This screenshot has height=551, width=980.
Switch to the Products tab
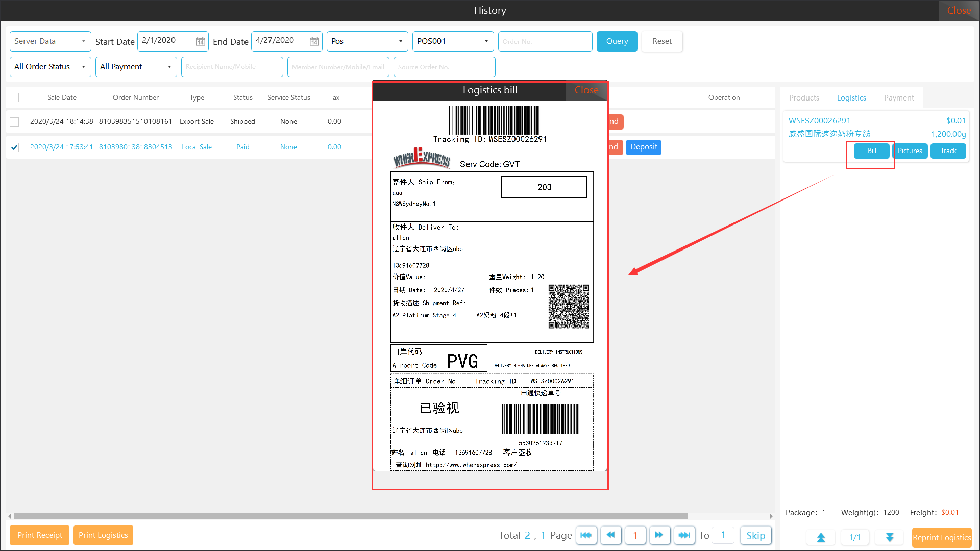[804, 98]
